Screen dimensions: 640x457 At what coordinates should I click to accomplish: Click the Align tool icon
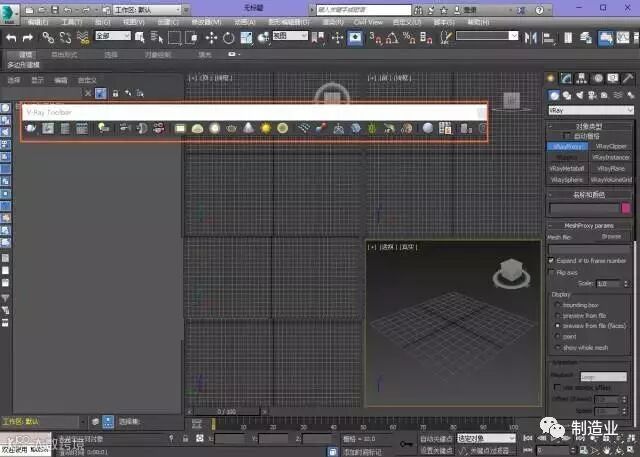(548, 38)
